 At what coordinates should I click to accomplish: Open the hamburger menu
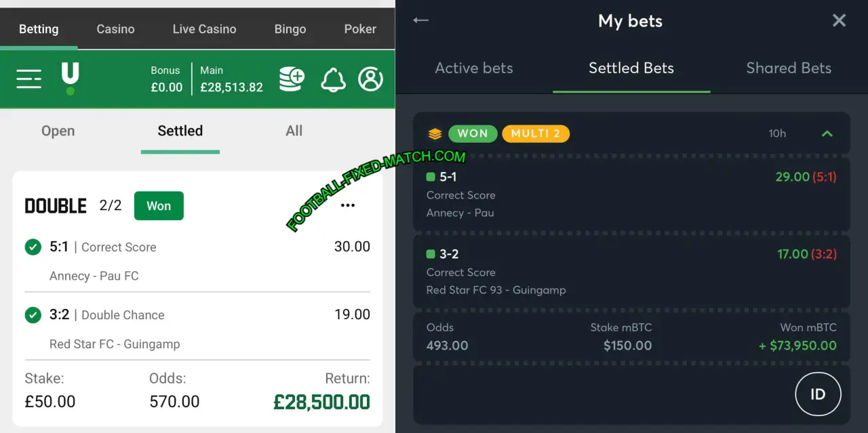point(28,79)
